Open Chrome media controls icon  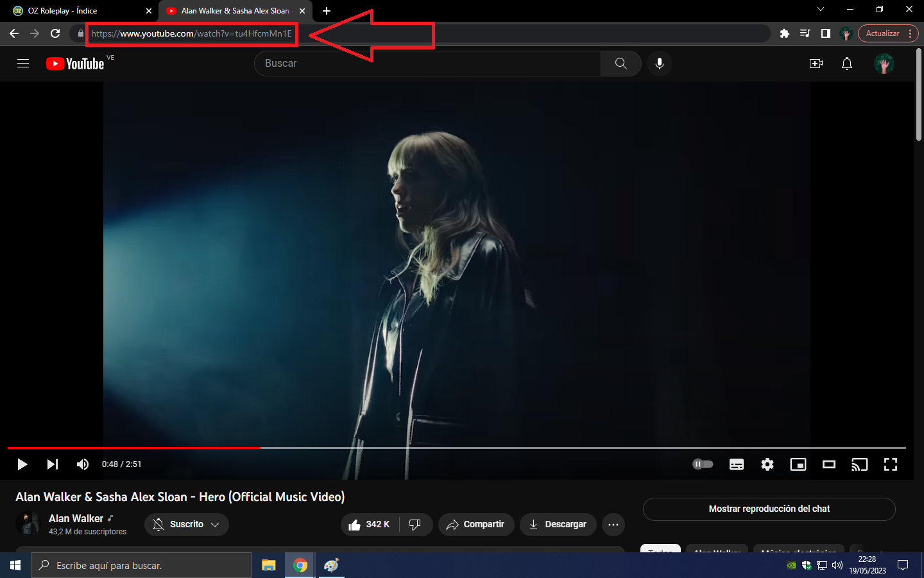805,33
